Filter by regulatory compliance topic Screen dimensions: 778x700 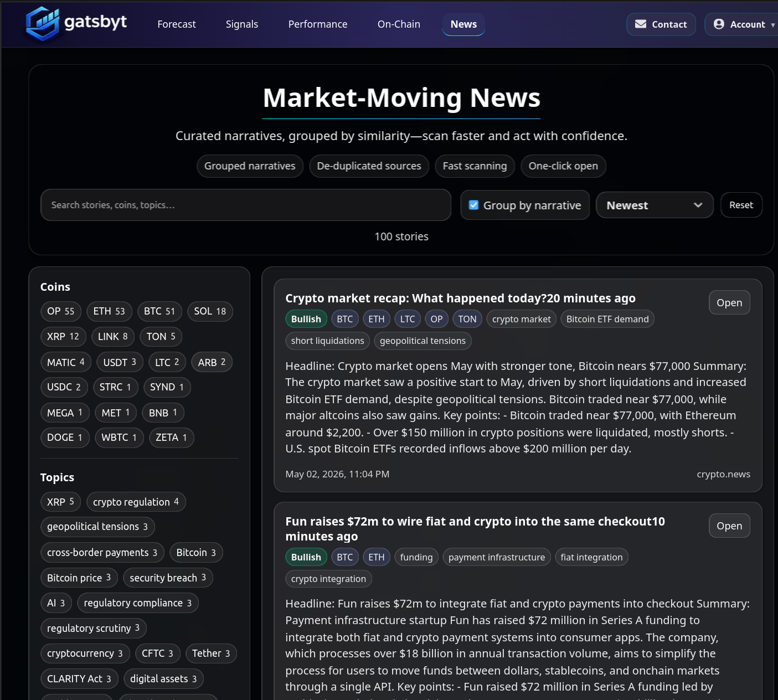tap(138, 603)
